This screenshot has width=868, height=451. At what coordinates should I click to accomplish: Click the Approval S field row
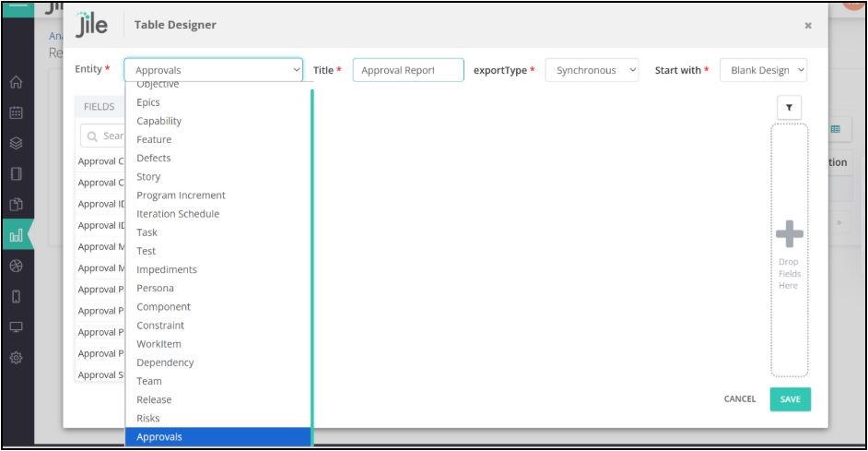pos(100,375)
